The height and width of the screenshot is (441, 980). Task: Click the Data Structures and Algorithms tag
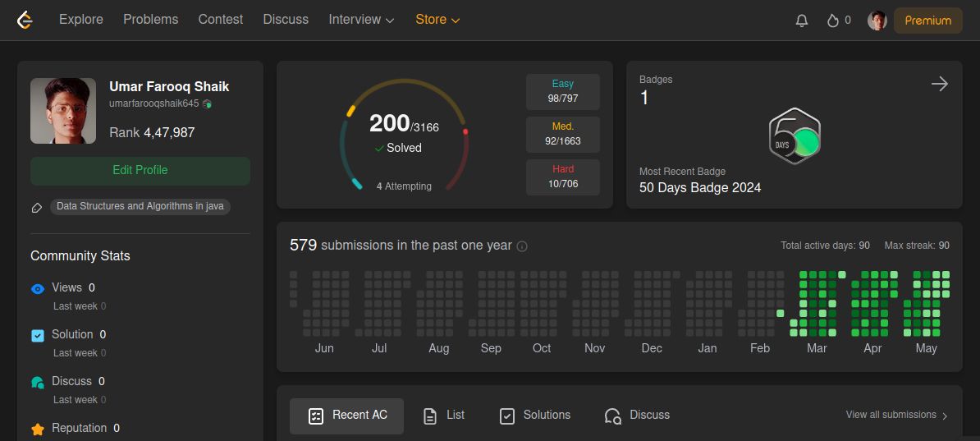click(140, 206)
